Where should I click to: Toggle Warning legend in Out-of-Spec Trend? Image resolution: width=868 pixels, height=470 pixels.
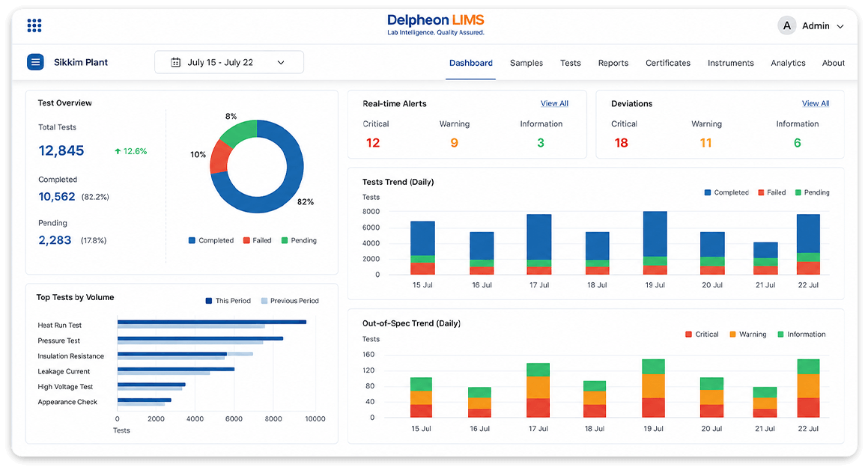point(748,335)
